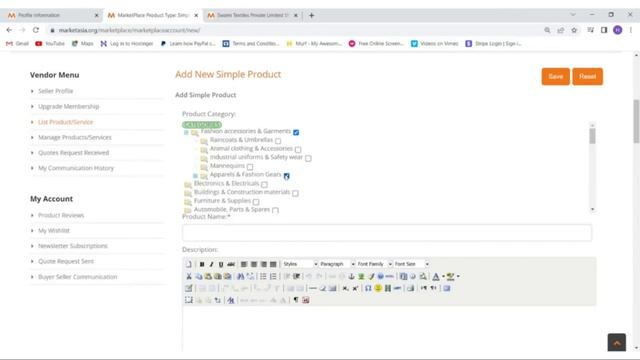Cut selection with the scissors icon

click(x=189, y=276)
